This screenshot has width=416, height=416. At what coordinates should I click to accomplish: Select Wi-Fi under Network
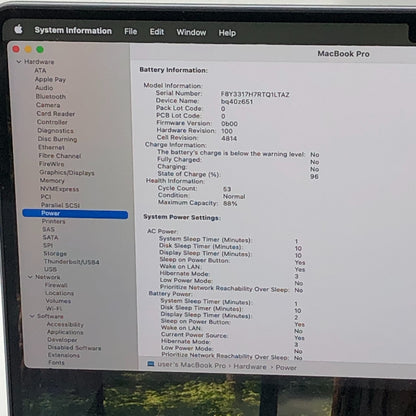pos(54,309)
